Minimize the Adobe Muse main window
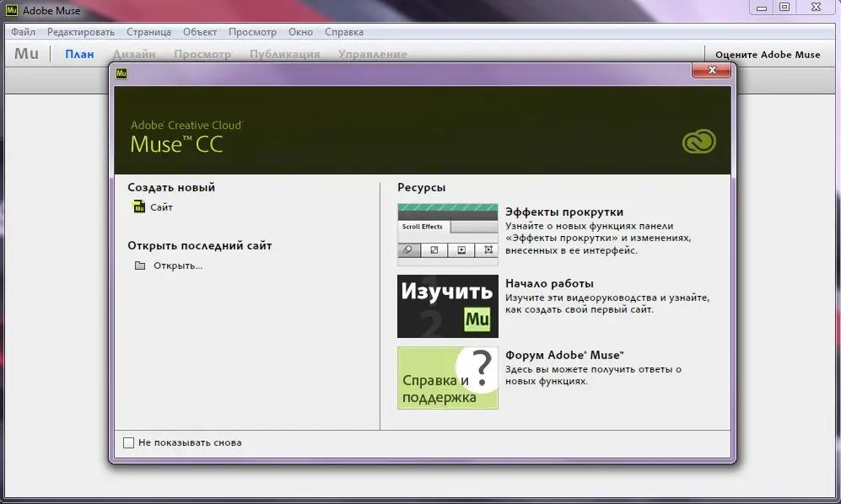 (x=761, y=8)
